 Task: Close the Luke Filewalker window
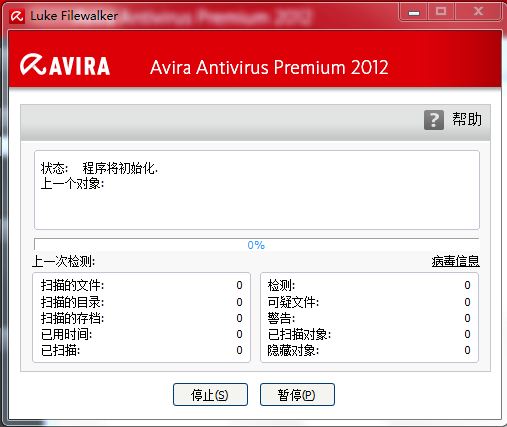pyautogui.click(x=478, y=12)
